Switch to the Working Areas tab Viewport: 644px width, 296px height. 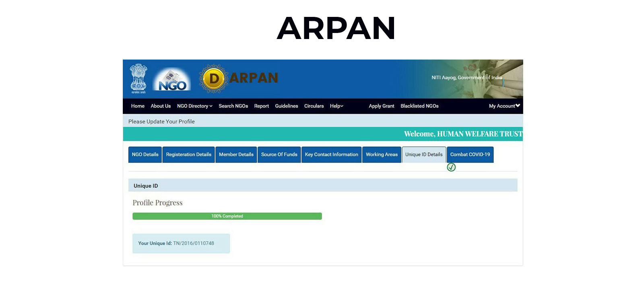382,154
